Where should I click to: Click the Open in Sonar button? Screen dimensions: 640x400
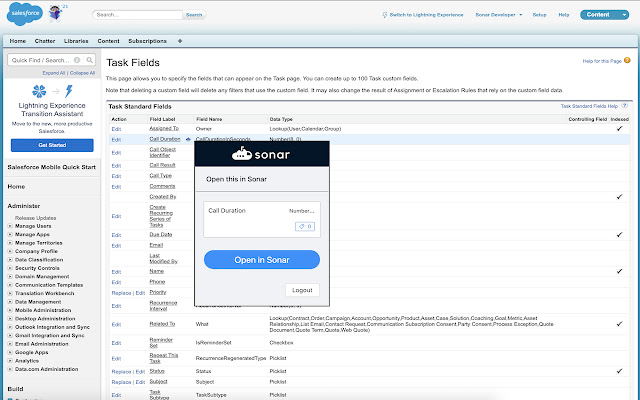click(262, 260)
